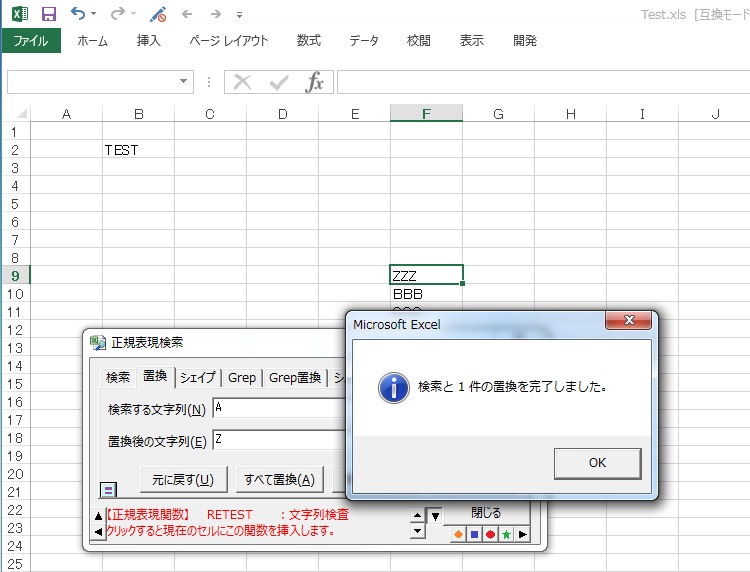Click the Undo arrow icon

(x=78, y=14)
